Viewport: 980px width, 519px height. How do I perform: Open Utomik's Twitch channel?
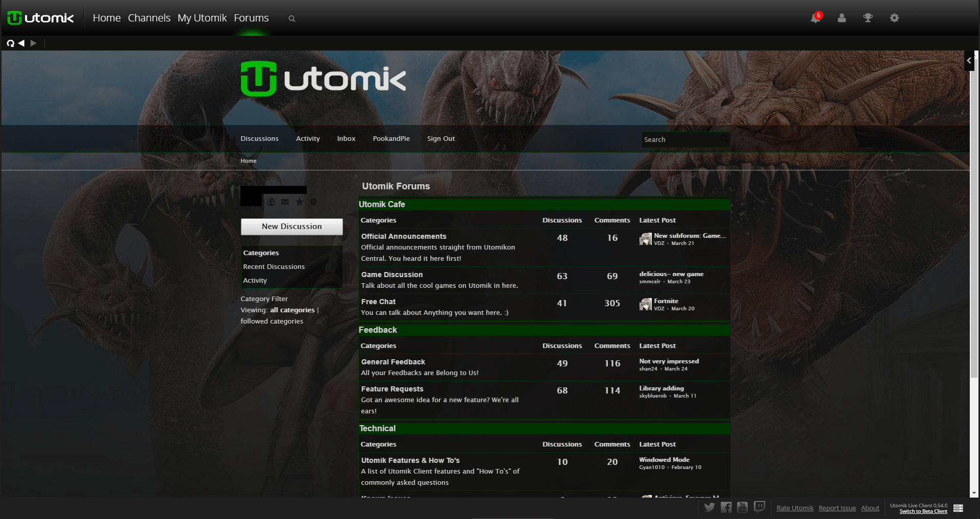[759, 507]
